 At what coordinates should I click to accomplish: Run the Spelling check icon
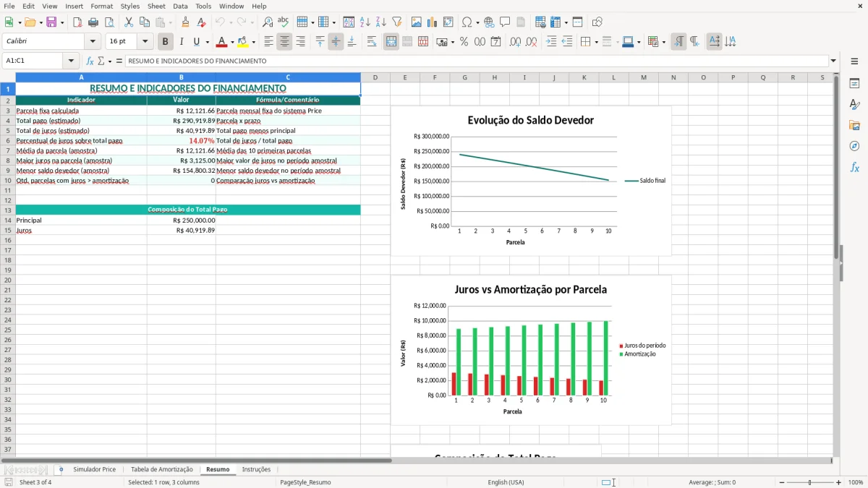[283, 22]
